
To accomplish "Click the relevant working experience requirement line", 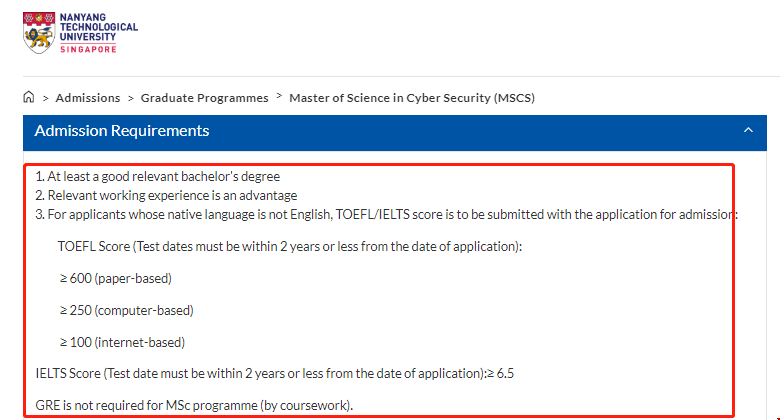I will pyautogui.click(x=166, y=195).
